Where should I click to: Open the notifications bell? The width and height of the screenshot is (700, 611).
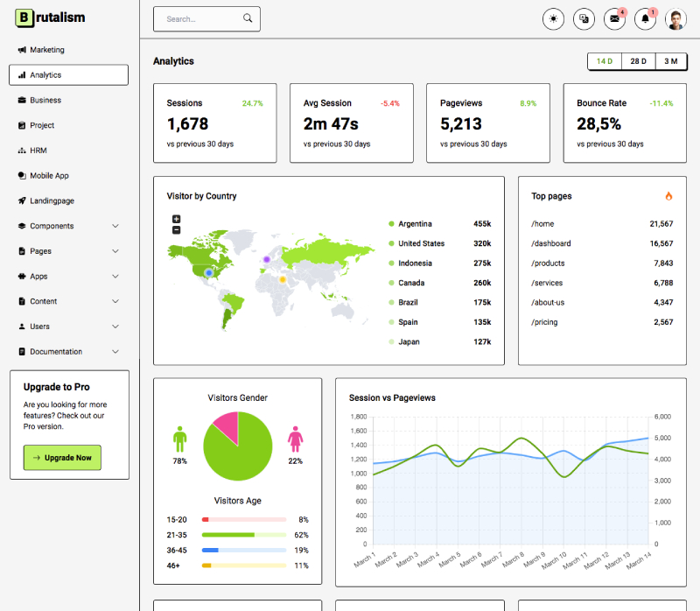[x=645, y=18]
